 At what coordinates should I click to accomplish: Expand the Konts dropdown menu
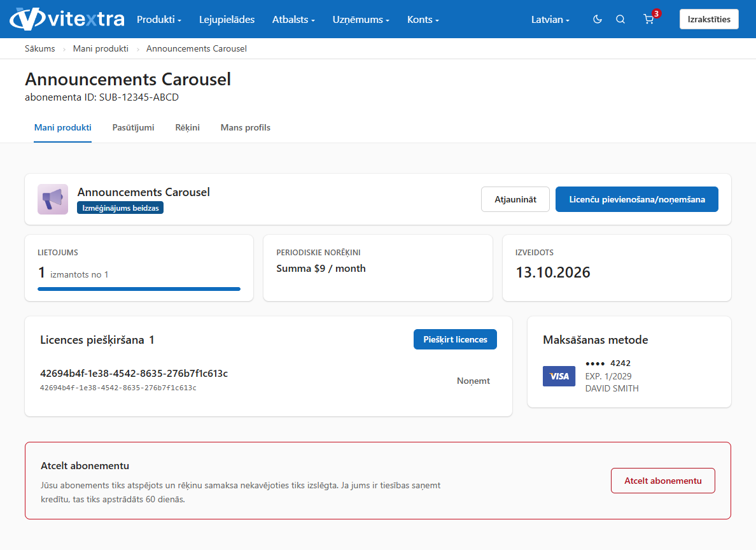pyautogui.click(x=423, y=19)
